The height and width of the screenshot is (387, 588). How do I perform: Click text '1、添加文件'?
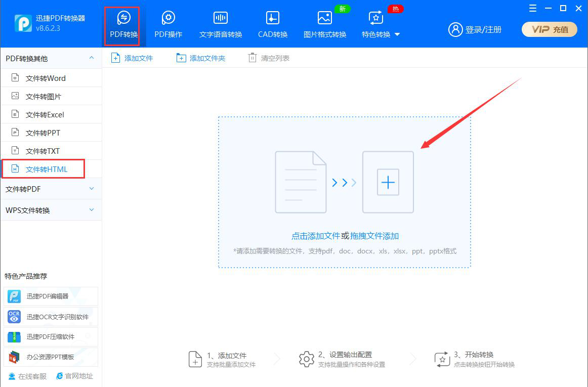(227, 356)
